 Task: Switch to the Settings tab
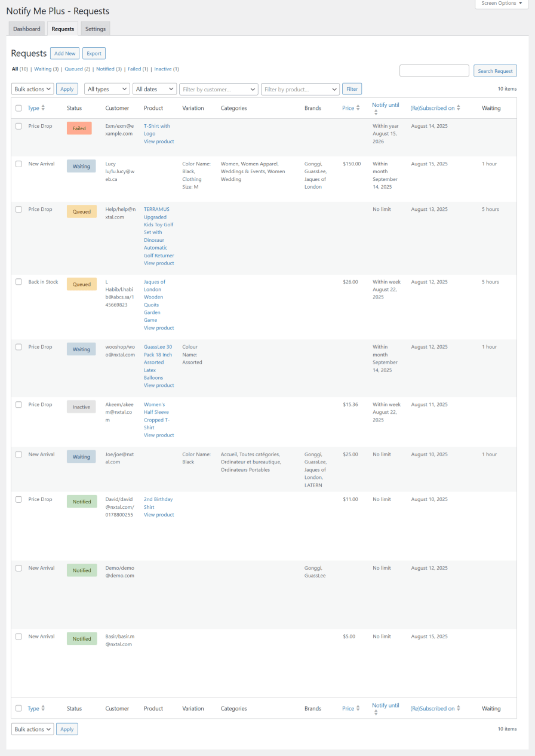pos(96,29)
